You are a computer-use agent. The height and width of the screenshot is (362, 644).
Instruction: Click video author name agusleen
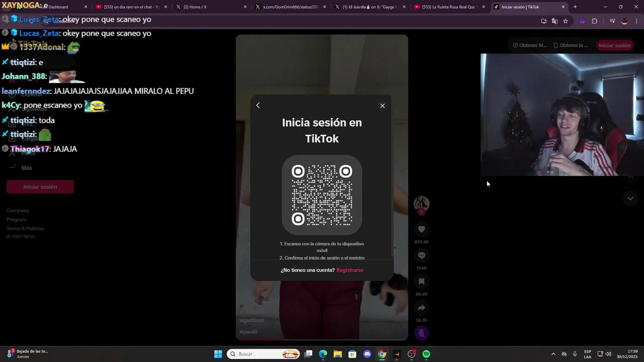click(x=252, y=320)
